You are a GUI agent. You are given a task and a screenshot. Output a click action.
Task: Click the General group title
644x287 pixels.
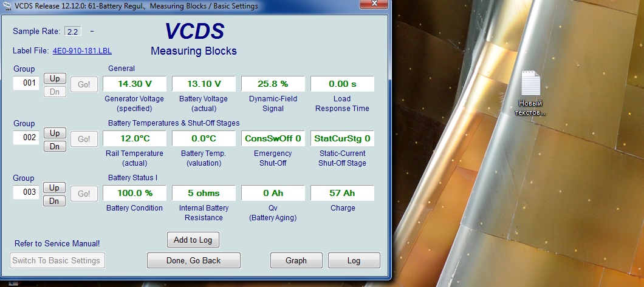click(122, 69)
